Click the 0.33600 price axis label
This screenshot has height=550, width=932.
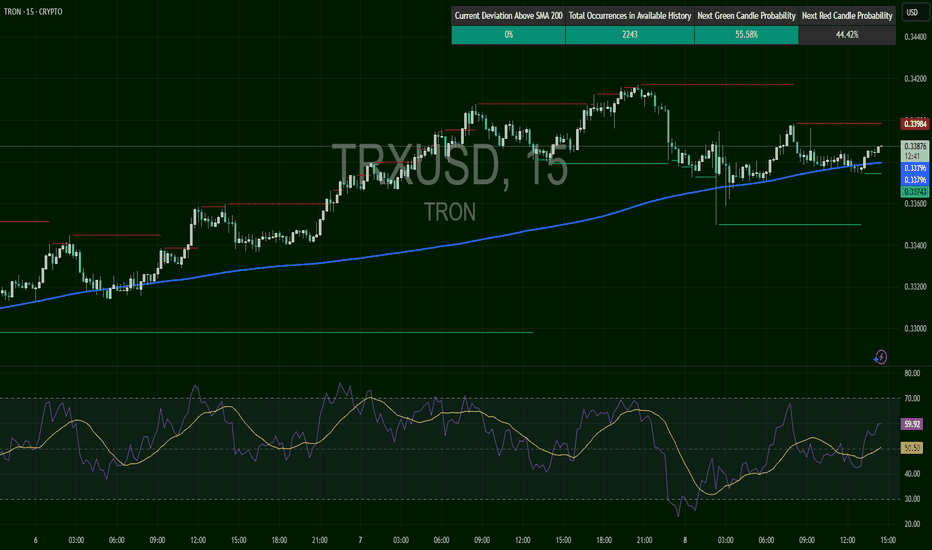tap(915, 203)
